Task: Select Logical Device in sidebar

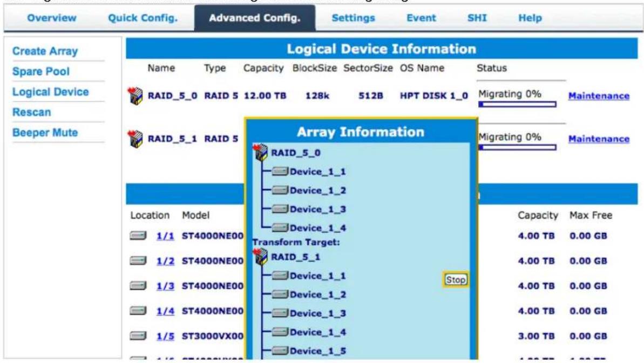Action: [51, 92]
